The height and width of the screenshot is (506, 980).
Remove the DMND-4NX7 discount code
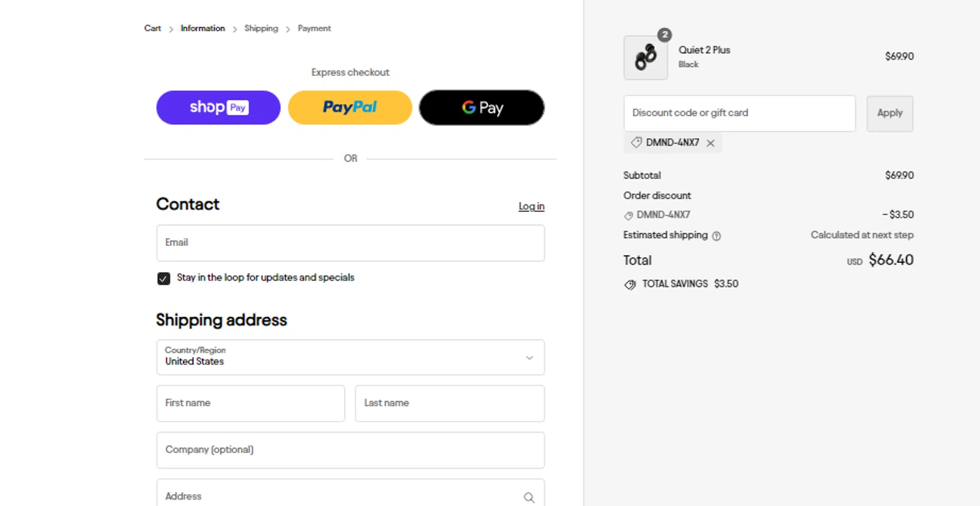pos(710,143)
